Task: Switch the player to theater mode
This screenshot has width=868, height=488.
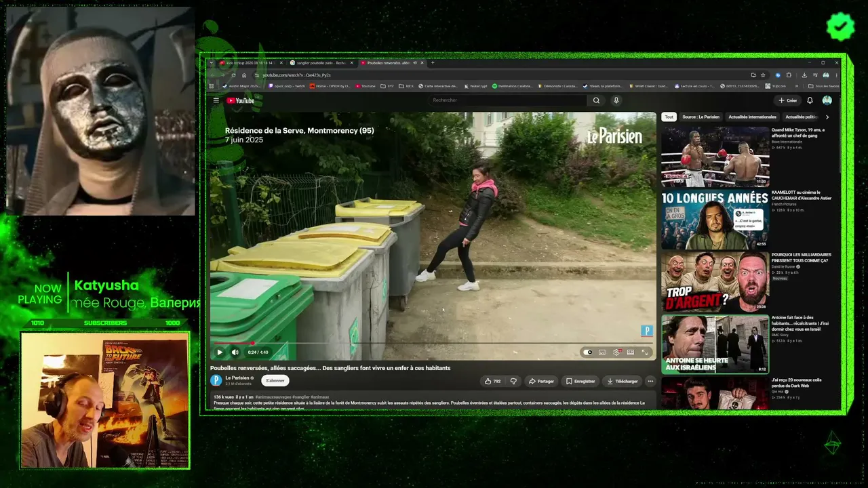Action: click(x=631, y=352)
